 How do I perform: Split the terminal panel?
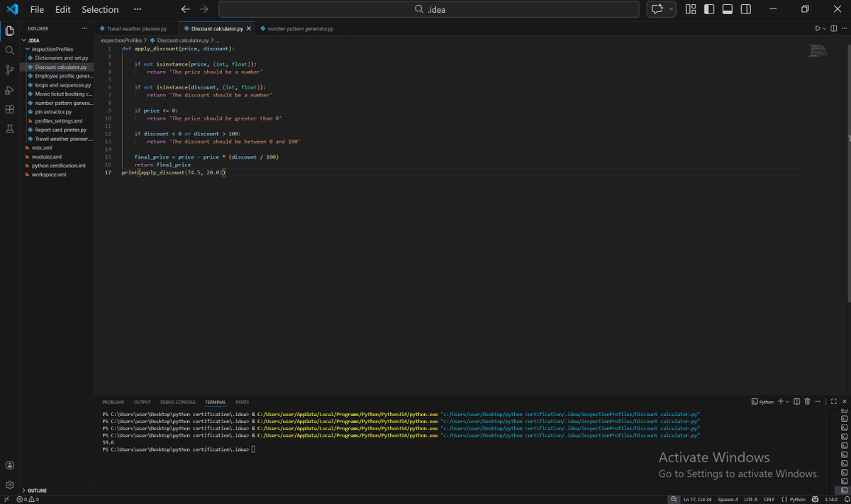(x=797, y=402)
